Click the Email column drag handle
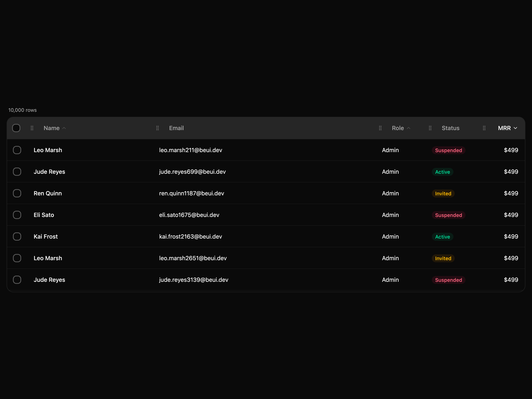 [158, 128]
